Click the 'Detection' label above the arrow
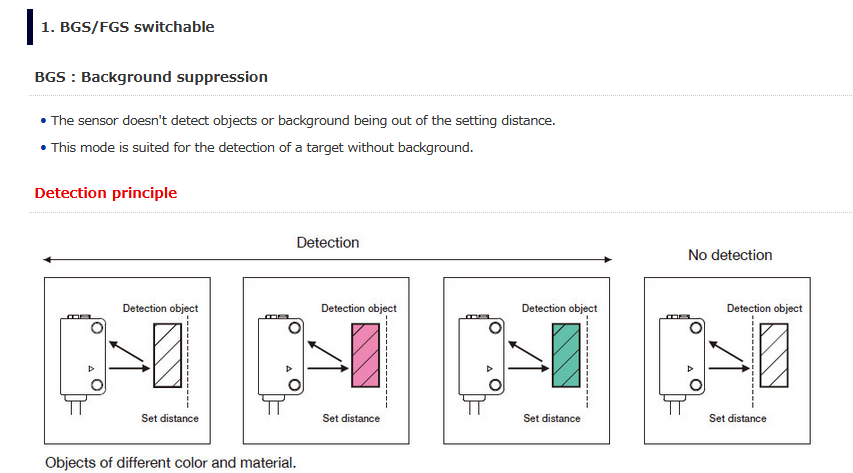853x473 pixels. [x=327, y=242]
